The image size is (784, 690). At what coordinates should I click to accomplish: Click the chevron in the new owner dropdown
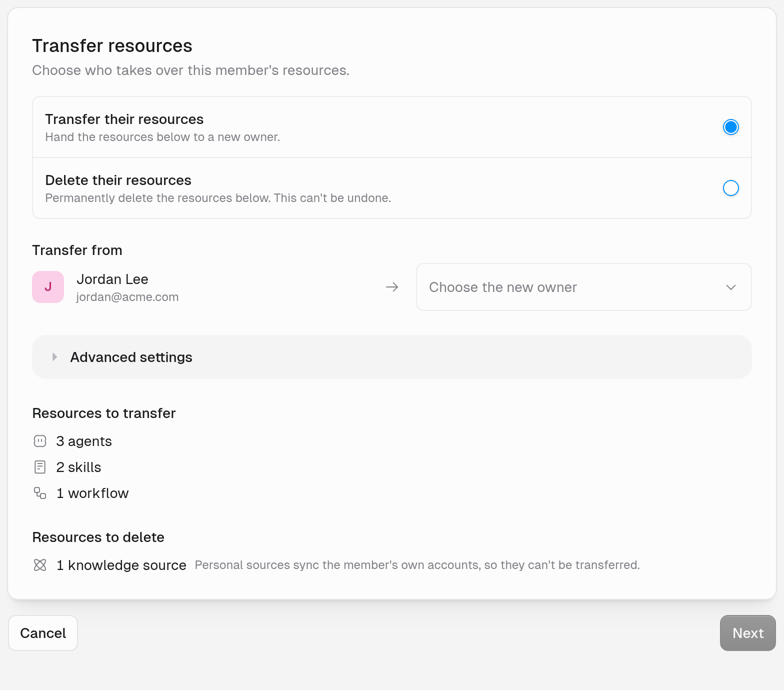[731, 287]
